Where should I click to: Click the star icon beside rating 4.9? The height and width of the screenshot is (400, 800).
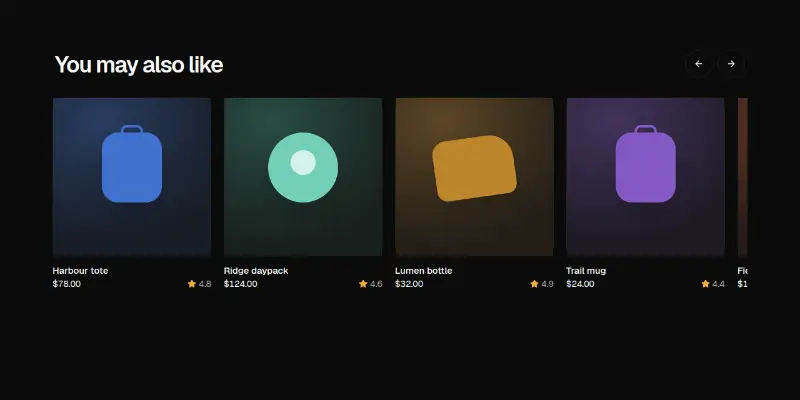(534, 284)
